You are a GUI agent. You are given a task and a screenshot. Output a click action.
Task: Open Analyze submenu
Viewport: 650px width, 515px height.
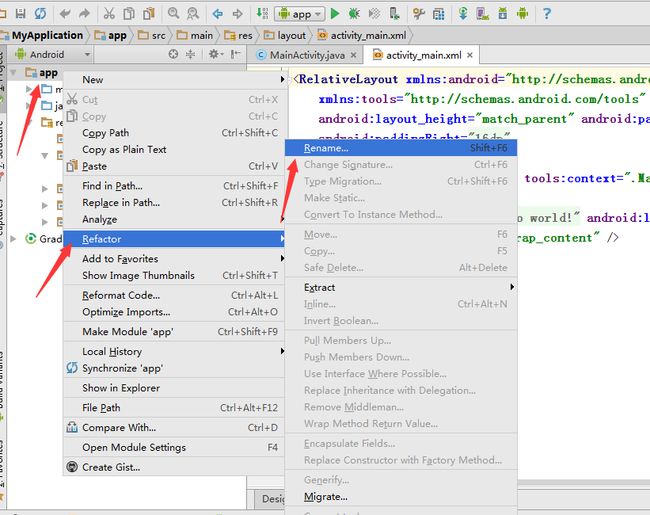(174, 219)
